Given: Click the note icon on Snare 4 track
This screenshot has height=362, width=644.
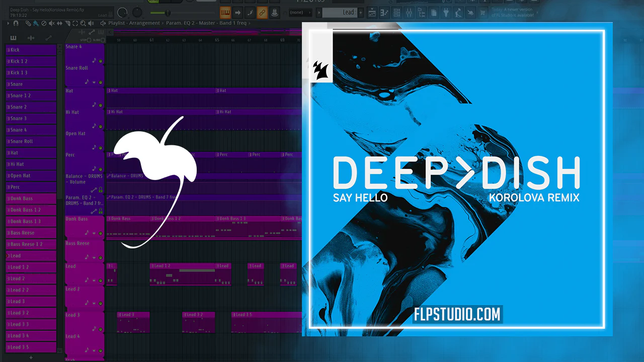Looking at the screenshot, I should tap(94, 60).
